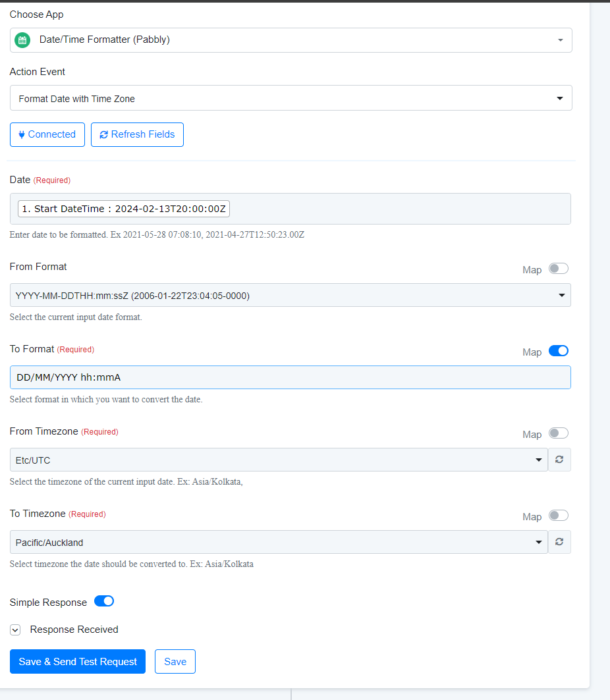This screenshot has height=700, width=610.
Task: Click the refresh icon beside To Timezone
Action: coord(559,542)
